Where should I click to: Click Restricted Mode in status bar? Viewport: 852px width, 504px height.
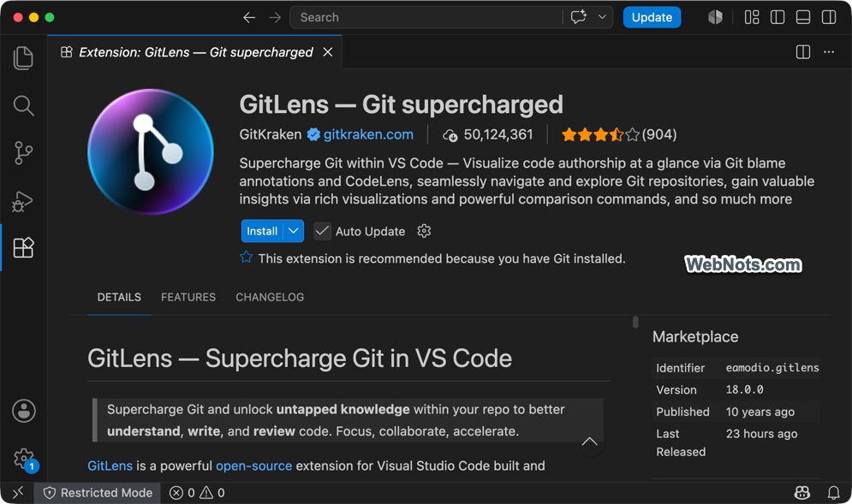click(x=98, y=493)
